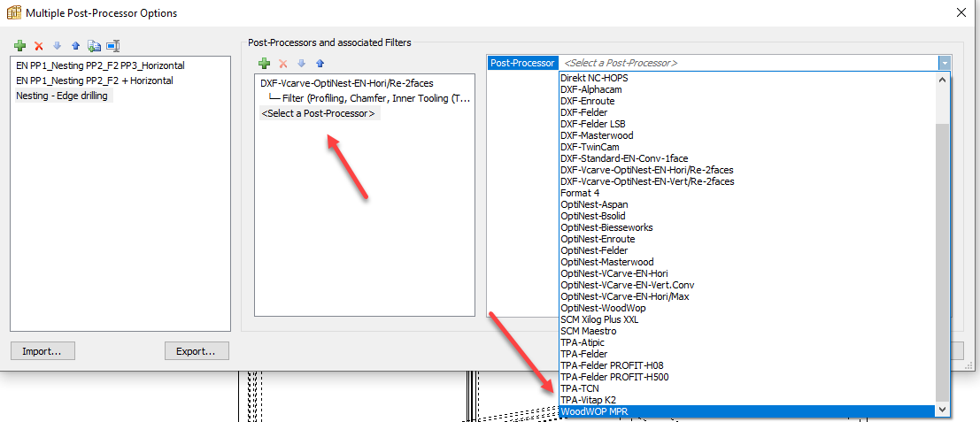Select TPA-Felder PROFIT-H08 entry
This screenshot has height=422, width=980.
747,365
